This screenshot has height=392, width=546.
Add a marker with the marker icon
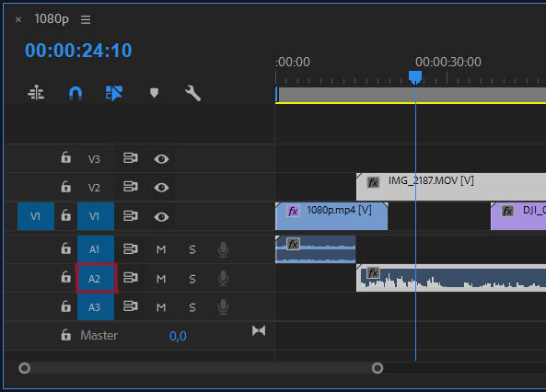(x=154, y=93)
